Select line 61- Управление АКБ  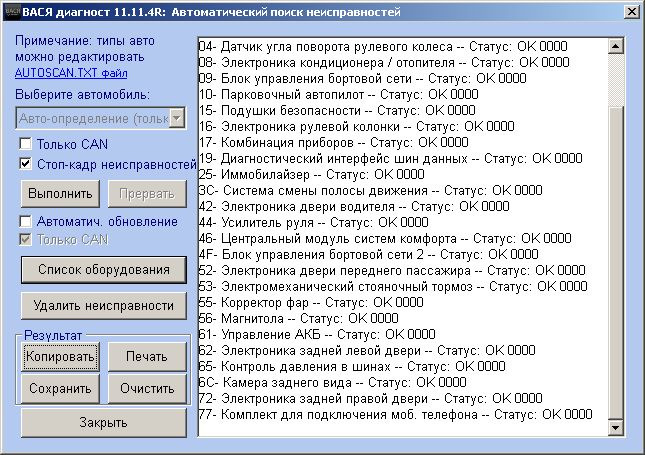[x=317, y=335]
